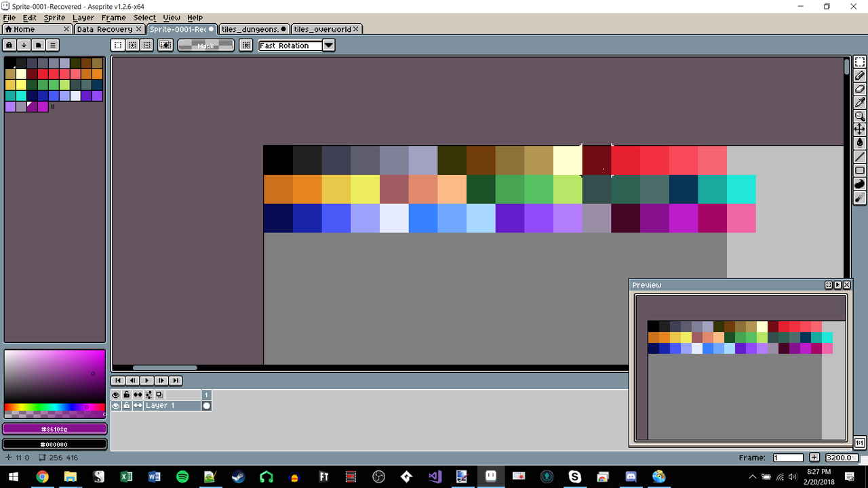Select the Move tool
Image resolution: width=868 pixels, height=488 pixels.
pos(860,129)
